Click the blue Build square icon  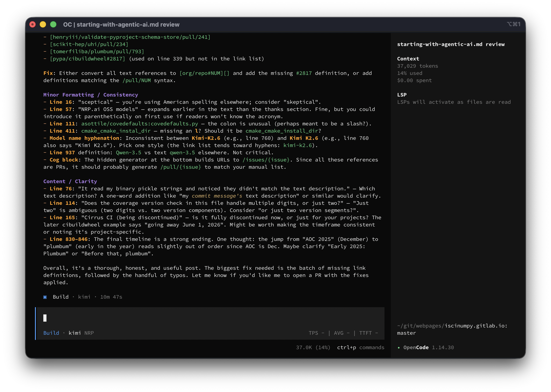[45, 297]
